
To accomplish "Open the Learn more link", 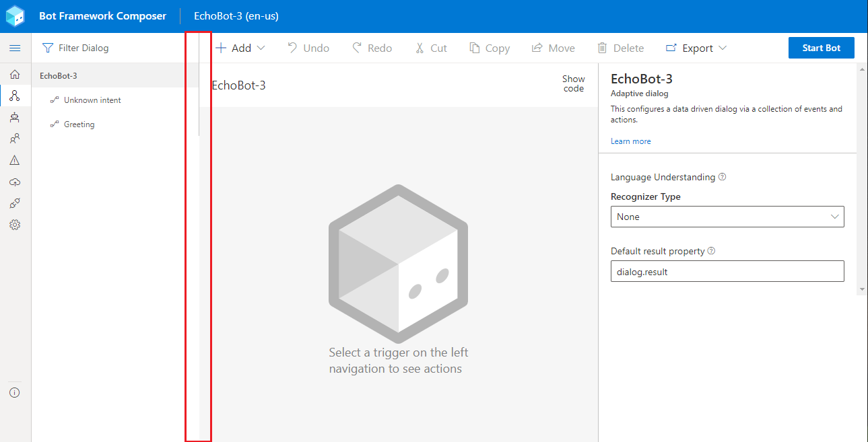I will pos(630,141).
